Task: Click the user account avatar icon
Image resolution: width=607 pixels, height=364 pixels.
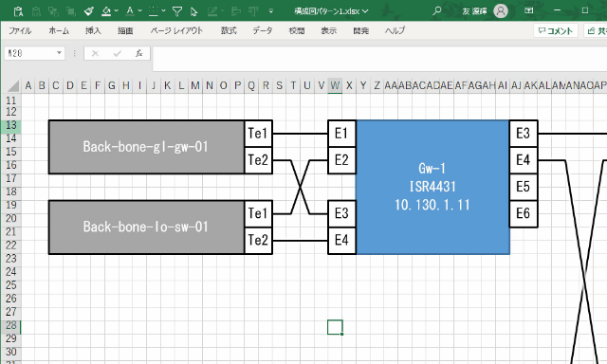Action: click(x=501, y=10)
